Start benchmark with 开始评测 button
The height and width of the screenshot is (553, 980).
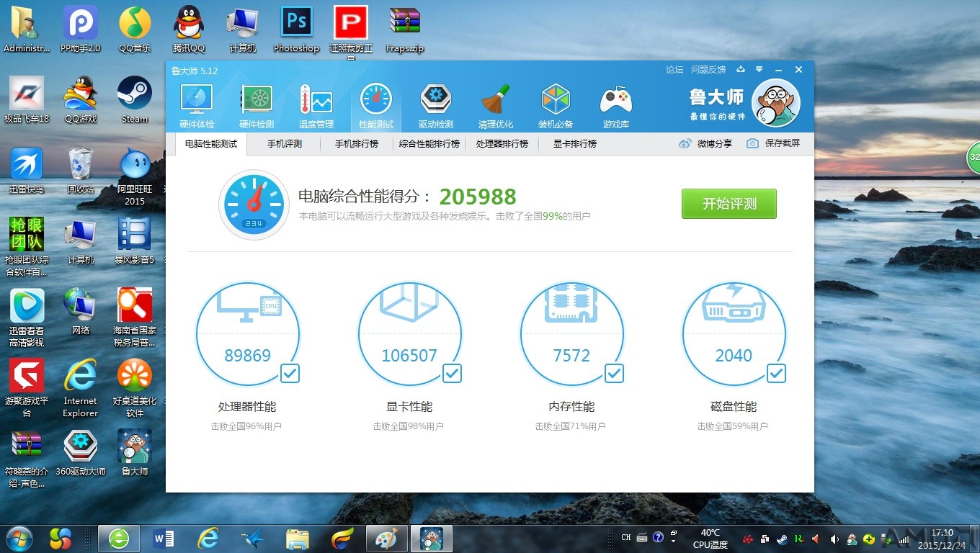[729, 204]
